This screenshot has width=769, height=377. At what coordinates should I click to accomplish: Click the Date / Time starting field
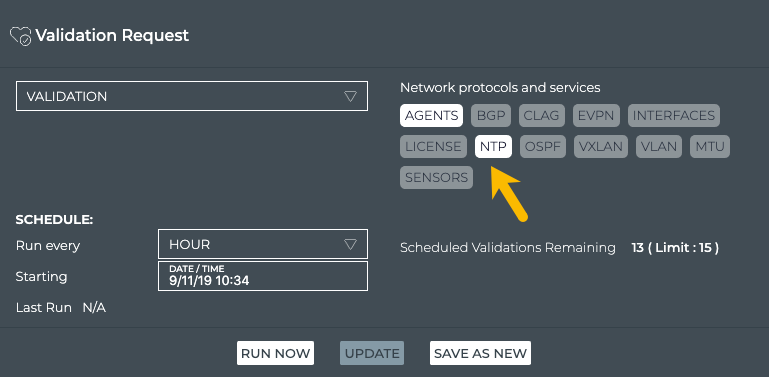tap(263, 276)
